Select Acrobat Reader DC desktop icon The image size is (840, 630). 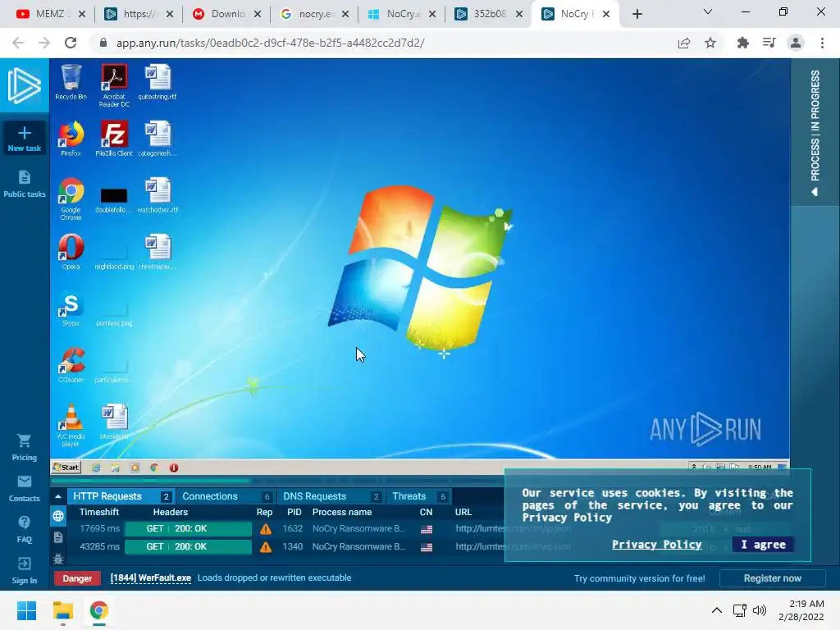[114, 85]
